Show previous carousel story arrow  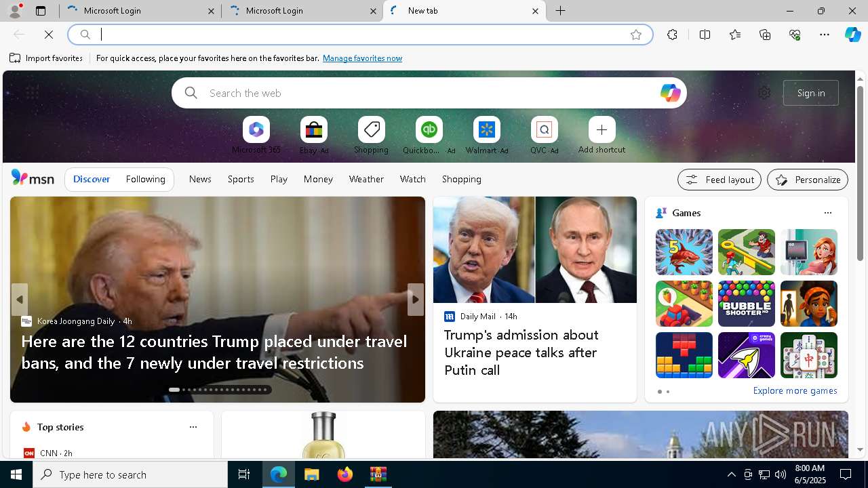[20, 300]
